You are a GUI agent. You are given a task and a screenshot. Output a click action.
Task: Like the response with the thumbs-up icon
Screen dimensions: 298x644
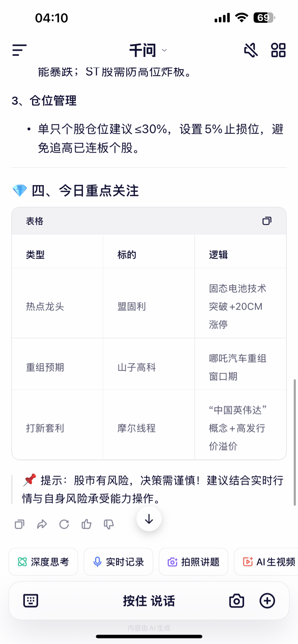86,524
